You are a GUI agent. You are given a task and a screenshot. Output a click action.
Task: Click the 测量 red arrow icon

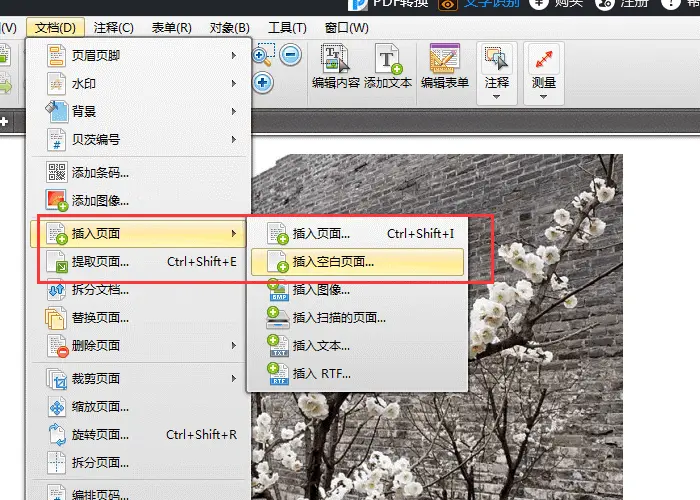544,59
